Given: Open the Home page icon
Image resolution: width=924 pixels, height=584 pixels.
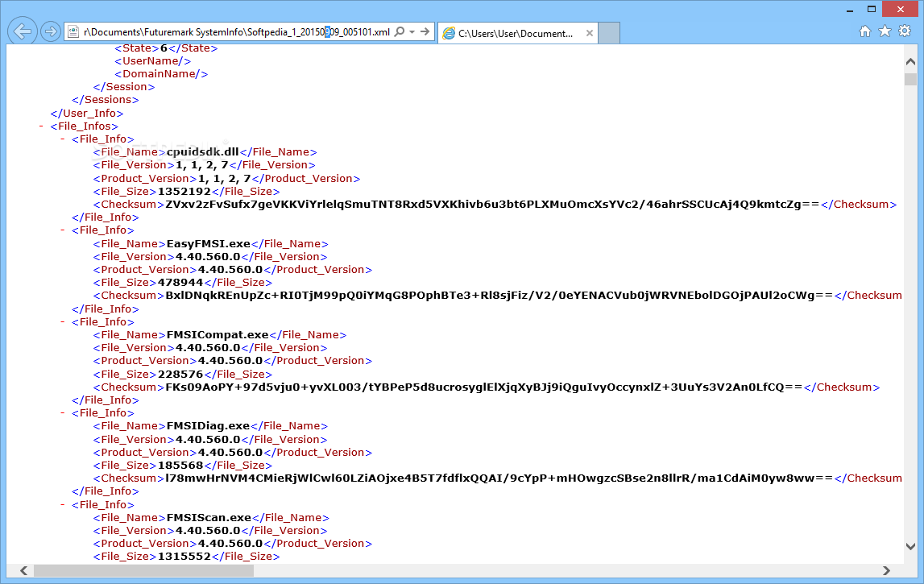Looking at the screenshot, I should (865, 31).
